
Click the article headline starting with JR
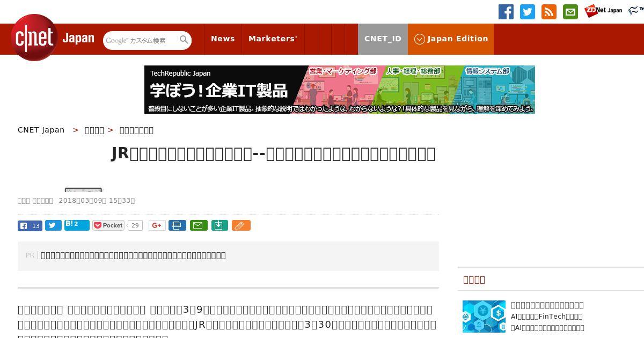coord(273,153)
